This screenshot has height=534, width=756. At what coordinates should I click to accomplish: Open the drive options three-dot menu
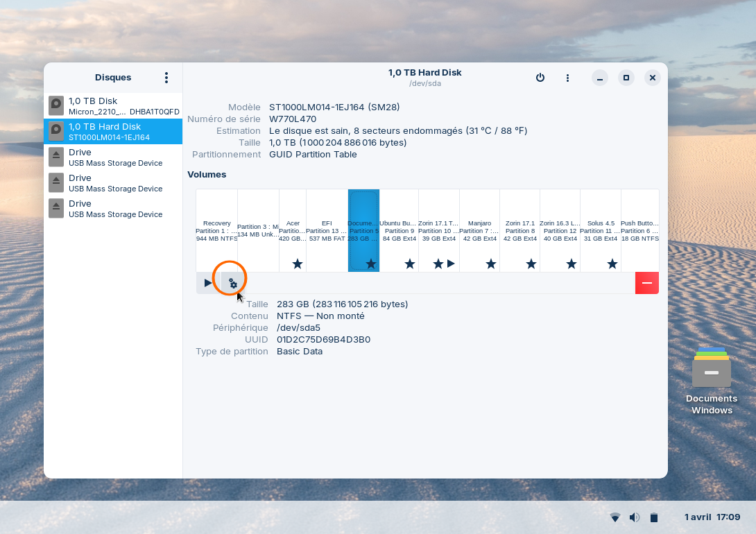coord(567,78)
